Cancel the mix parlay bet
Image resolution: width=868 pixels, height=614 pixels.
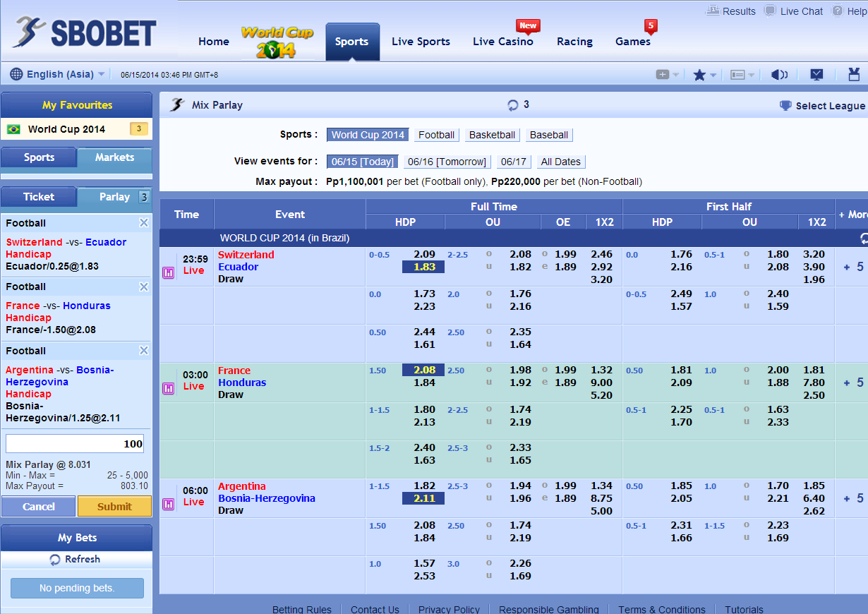coord(39,506)
